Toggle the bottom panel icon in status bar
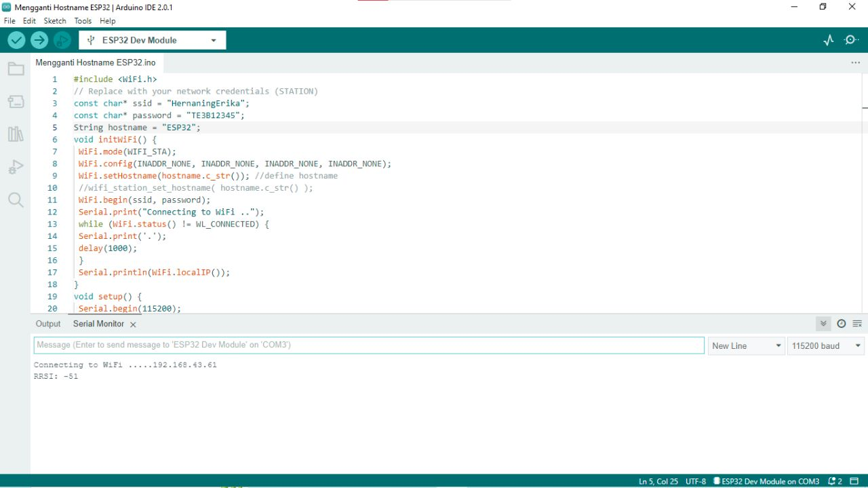 coord(855,481)
